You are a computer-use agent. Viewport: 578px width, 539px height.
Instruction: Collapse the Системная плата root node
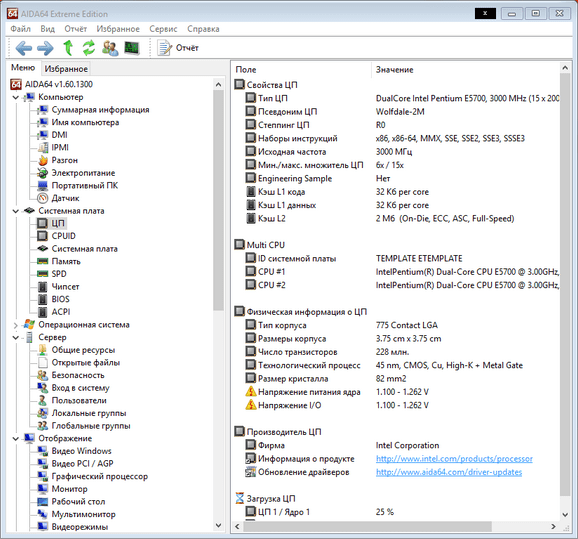point(15,211)
